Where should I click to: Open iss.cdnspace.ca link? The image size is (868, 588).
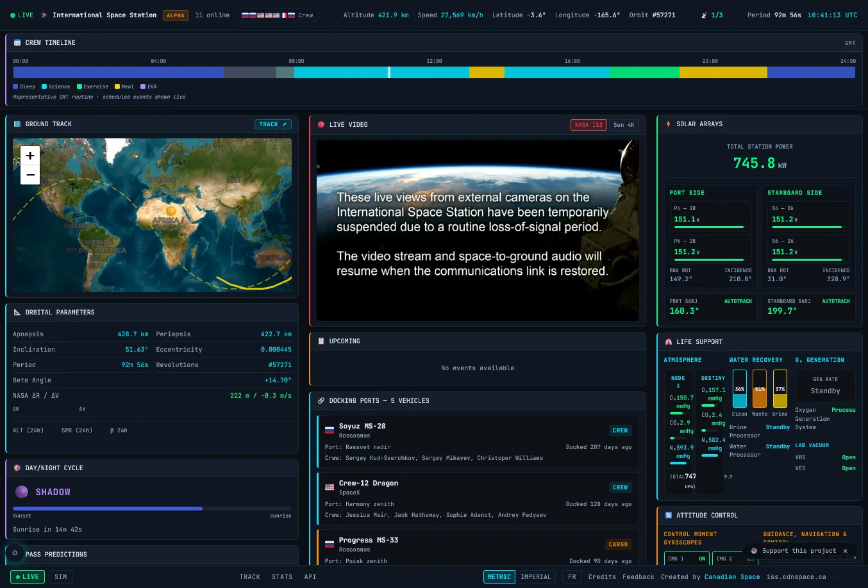click(796, 576)
